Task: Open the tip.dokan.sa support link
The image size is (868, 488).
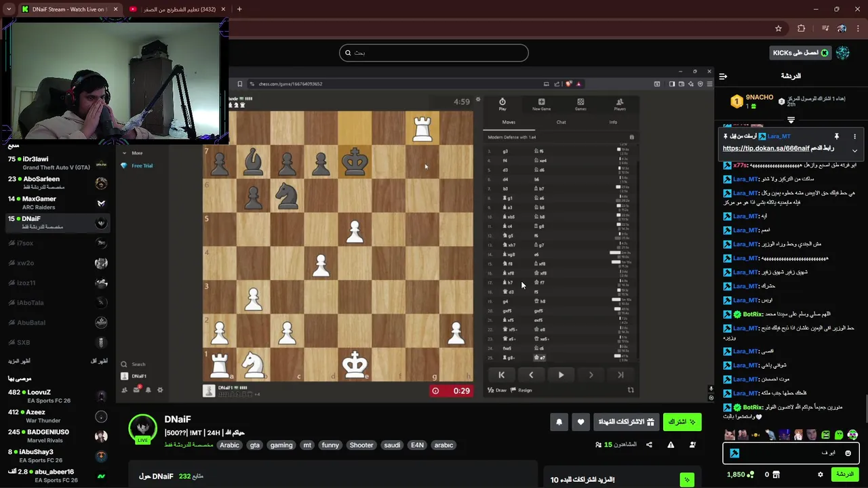Action: pos(766,148)
